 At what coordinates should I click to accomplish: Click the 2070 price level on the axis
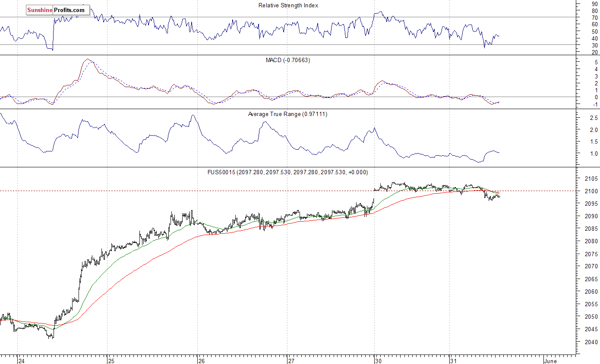point(592,267)
